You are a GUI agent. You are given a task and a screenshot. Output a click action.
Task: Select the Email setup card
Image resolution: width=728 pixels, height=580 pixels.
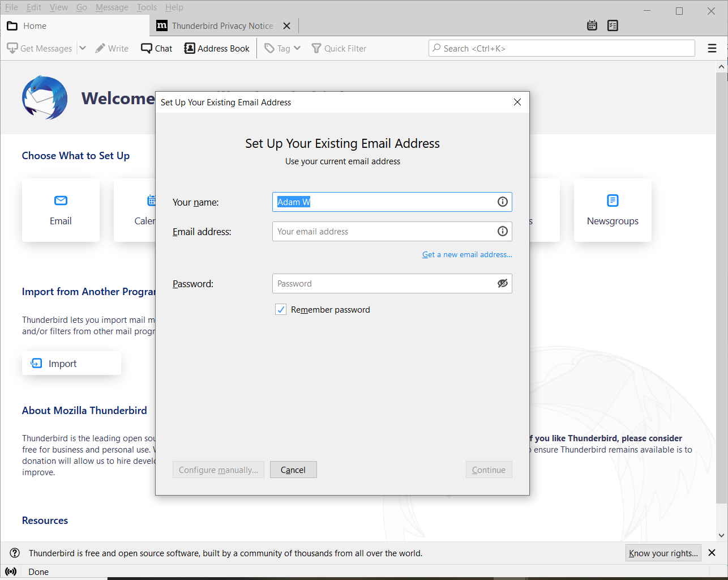(61, 210)
